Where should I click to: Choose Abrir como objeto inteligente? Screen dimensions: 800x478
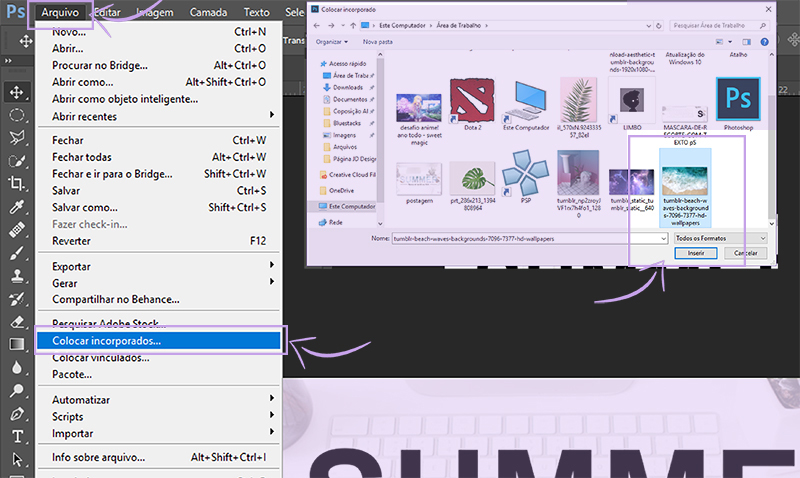(x=158, y=99)
